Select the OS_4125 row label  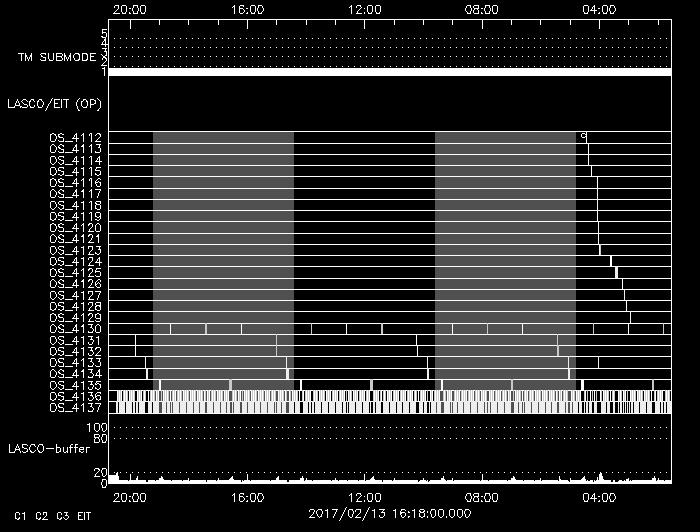click(x=75, y=273)
